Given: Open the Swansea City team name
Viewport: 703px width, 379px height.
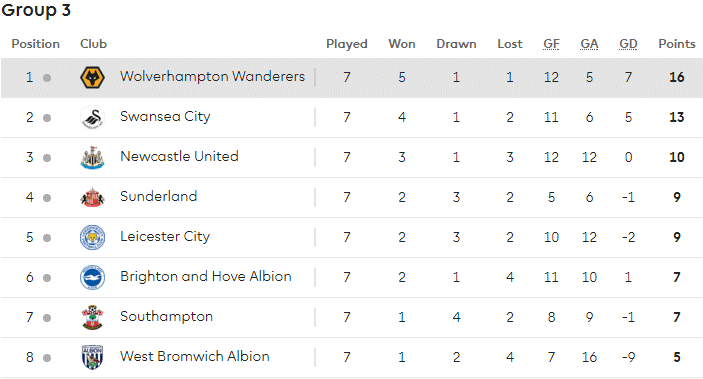Looking at the screenshot, I should point(165,117).
